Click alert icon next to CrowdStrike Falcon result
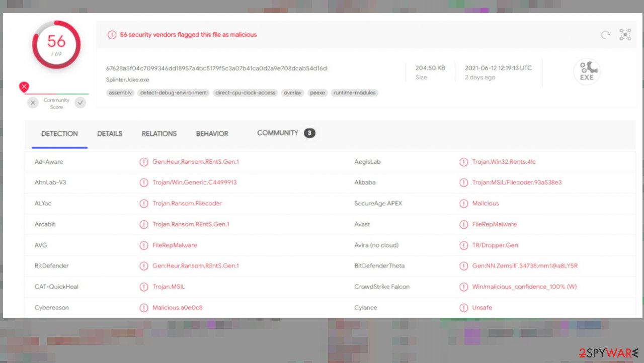 click(463, 287)
